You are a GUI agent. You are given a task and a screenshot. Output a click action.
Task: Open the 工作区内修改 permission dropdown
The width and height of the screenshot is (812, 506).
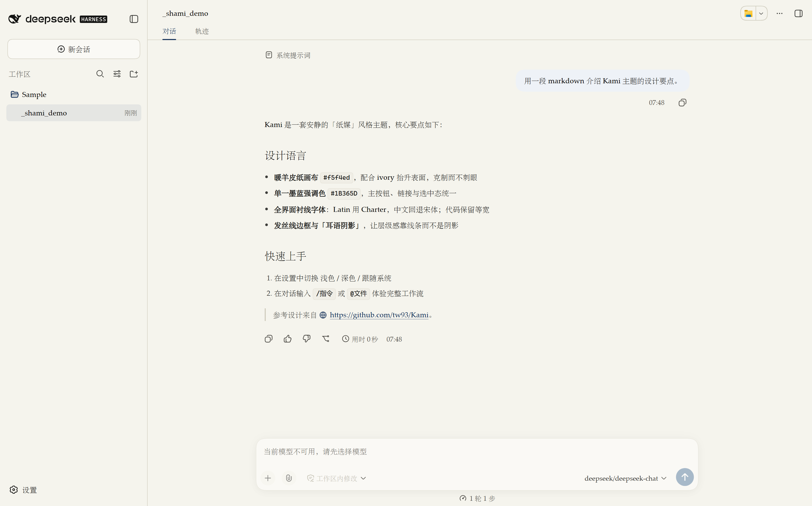[336, 478]
